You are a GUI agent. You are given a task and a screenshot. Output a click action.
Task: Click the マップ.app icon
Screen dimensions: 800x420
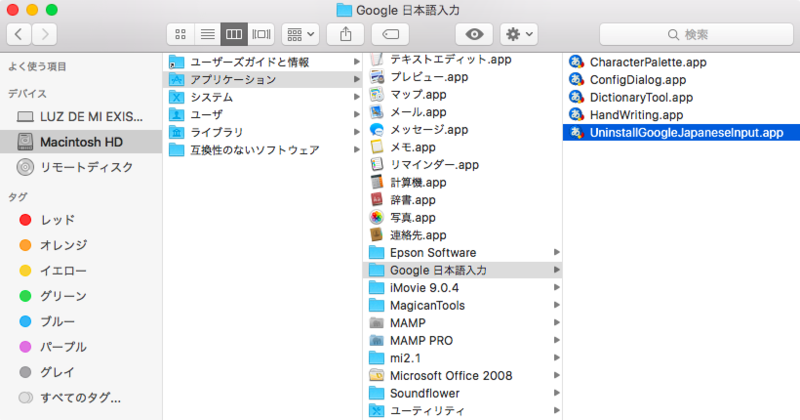(x=377, y=94)
